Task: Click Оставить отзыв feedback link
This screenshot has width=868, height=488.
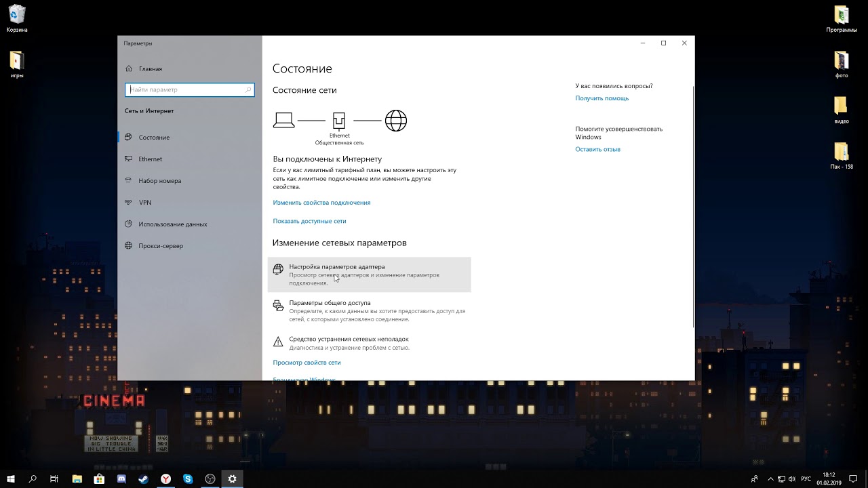Action: point(597,149)
